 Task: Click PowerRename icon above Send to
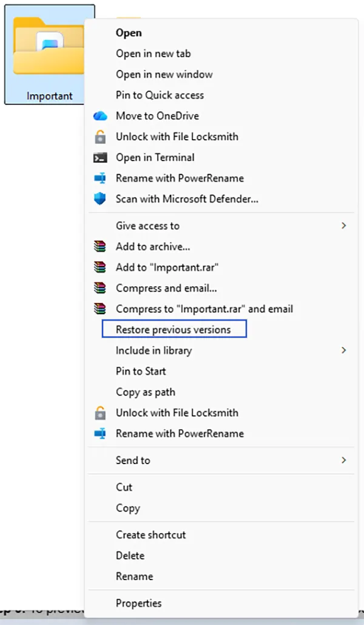click(100, 434)
